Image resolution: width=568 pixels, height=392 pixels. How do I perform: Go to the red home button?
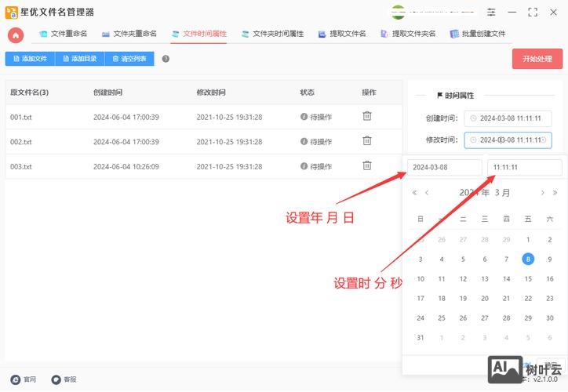click(x=16, y=35)
